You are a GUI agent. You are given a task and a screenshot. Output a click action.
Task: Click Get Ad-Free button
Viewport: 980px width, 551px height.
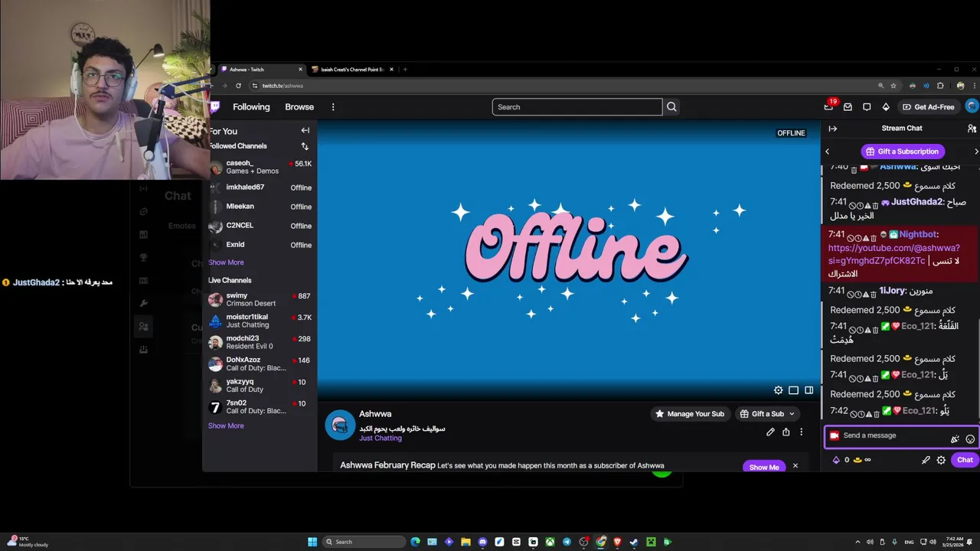click(929, 107)
